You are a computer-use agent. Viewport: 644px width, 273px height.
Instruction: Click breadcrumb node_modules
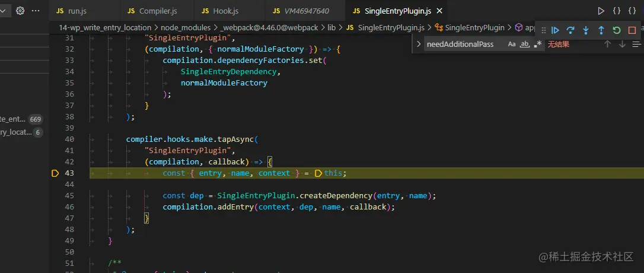tap(186, 27)
